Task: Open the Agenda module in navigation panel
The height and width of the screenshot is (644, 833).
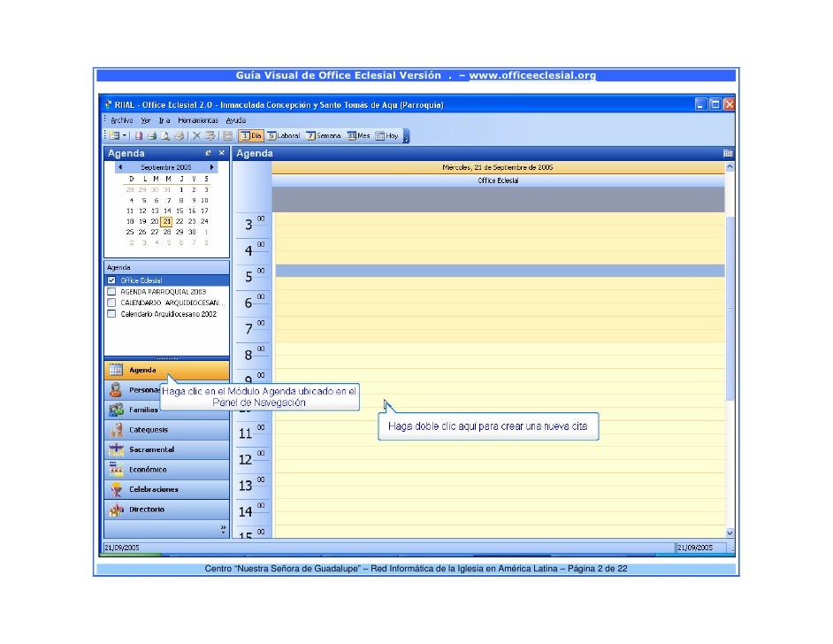Action: (x=167, y=370)
